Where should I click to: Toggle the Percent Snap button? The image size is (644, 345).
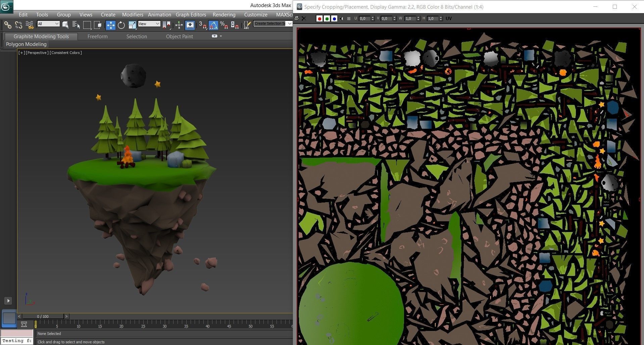[x=224, y=25]
